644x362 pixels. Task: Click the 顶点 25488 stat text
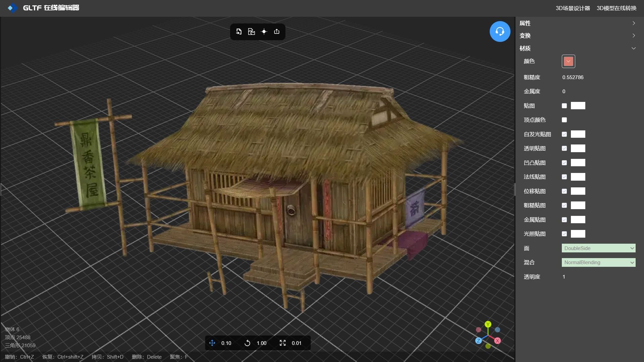click(17, 337)
